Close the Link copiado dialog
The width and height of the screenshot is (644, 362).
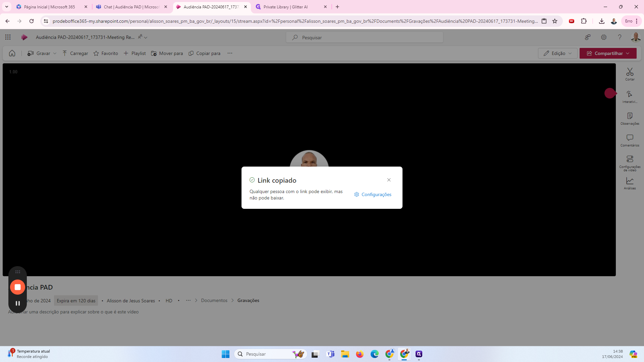pos(389,180)
